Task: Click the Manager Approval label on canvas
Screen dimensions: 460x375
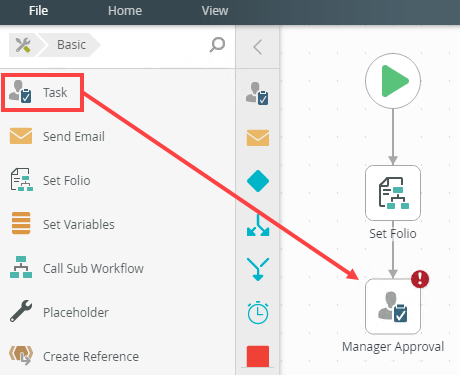Action: pos(393,347)
